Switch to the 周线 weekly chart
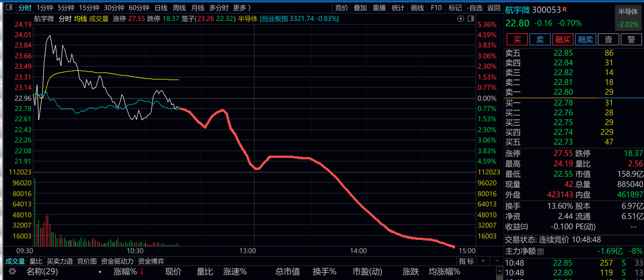 click(x=179, y=8)
